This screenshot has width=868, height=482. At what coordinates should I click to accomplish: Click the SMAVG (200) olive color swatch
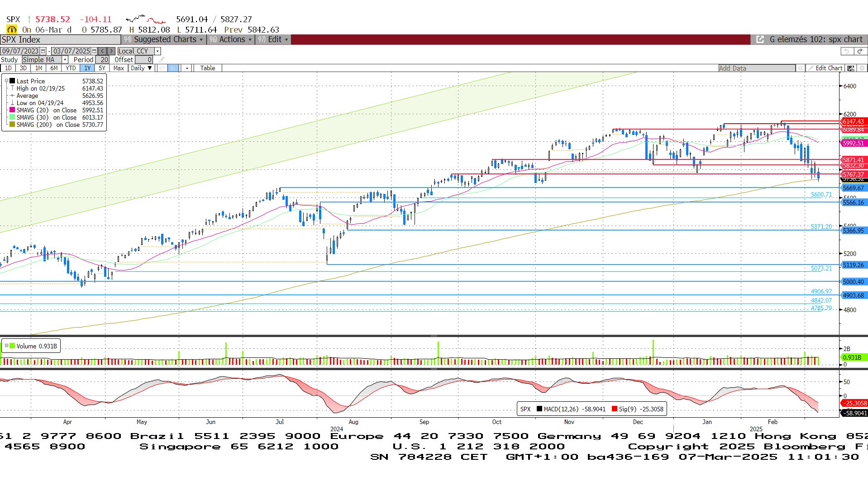pyautogui.click(x=13, y=125)
